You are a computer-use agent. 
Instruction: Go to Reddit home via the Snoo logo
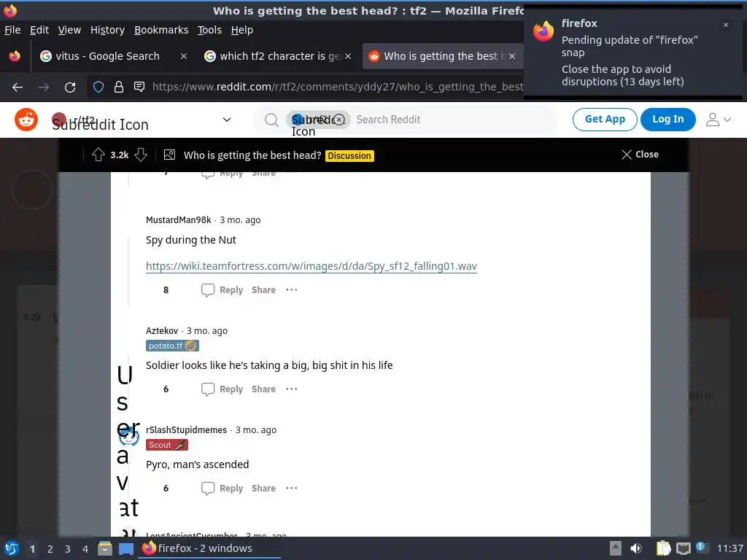(26, 120)
